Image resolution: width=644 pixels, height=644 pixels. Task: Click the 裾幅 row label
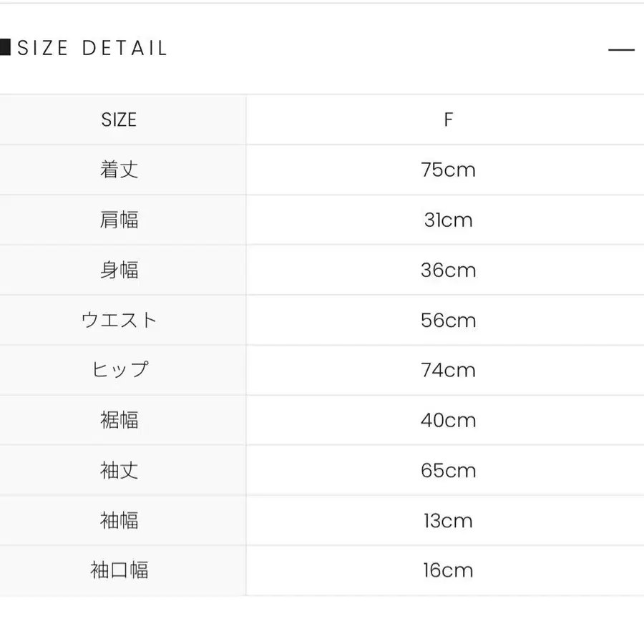click(x=119, y=420)
